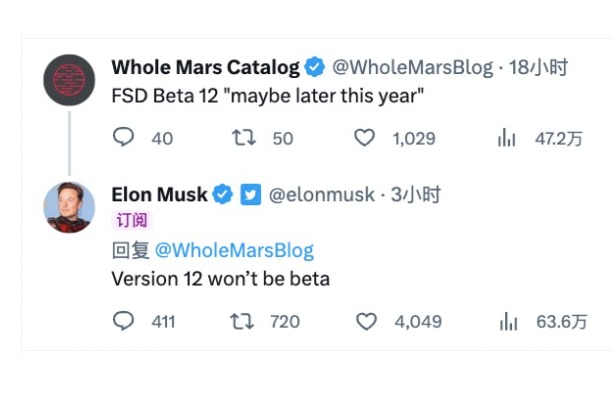Like Elon Musk's Version 12 reply

click(366, 321)
